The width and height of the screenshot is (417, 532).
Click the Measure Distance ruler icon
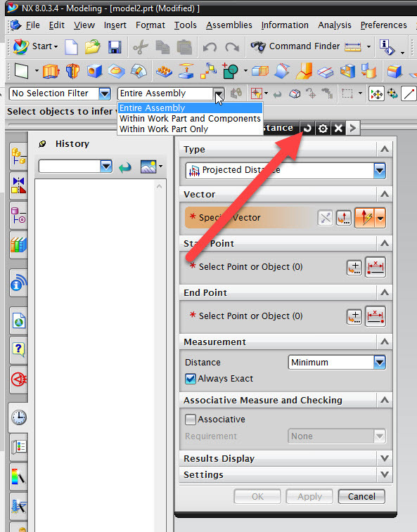click(352, 46)
